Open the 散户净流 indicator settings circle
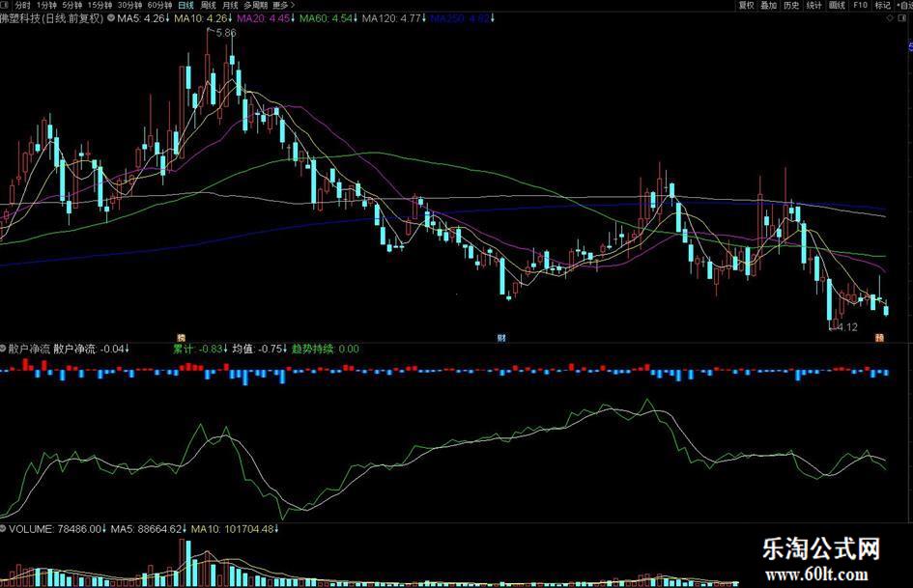The width and height of the screenshot is (913, 588). (3, 349)
